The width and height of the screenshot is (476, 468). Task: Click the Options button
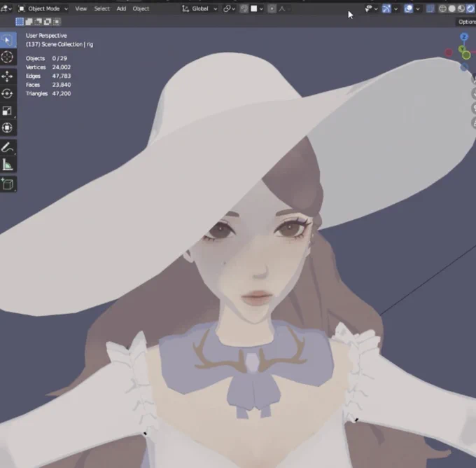[466, 22]
